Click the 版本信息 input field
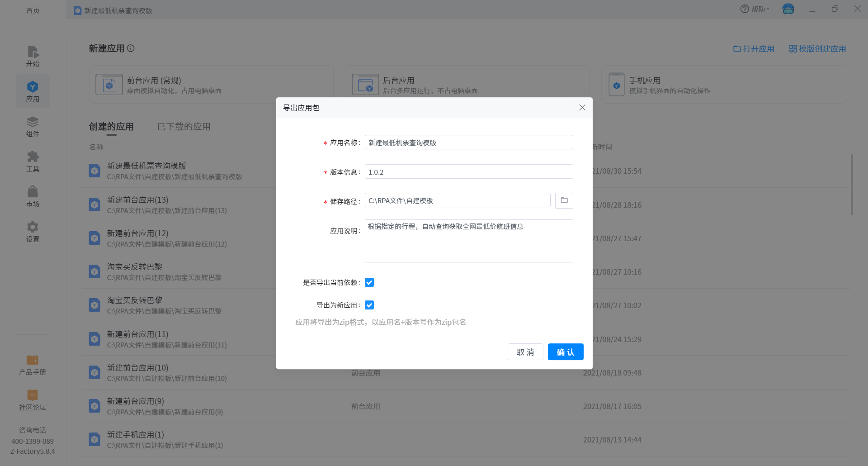This screenshot has width=868, height=466. [468, 172]
